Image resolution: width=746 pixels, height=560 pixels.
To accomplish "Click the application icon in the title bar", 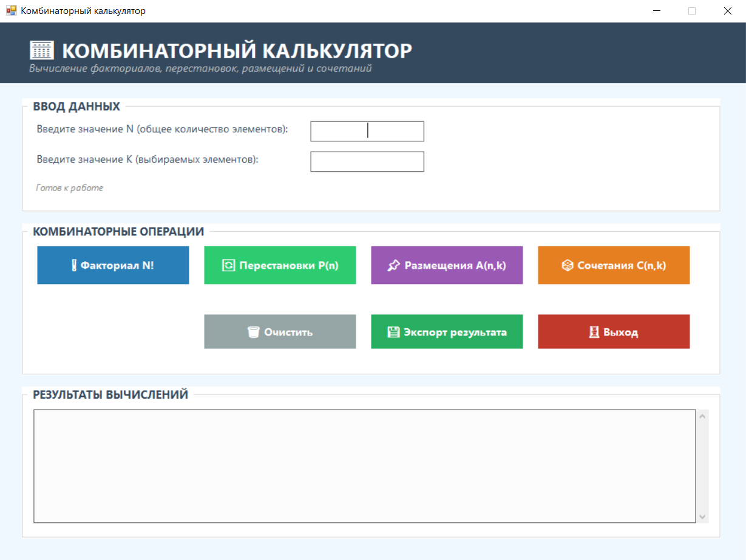I will [x=11, y=11].
